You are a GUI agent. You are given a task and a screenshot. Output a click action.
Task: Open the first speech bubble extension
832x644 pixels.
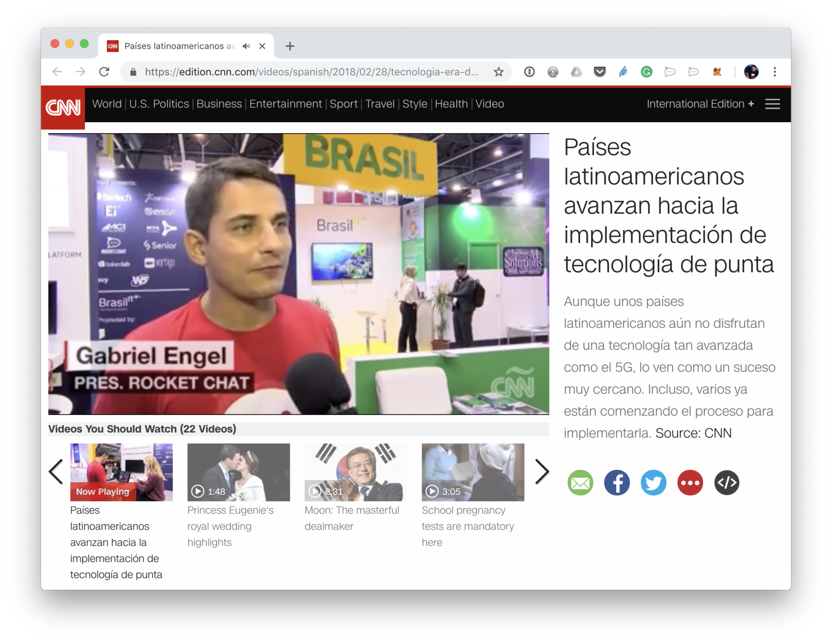(x=670, y=72)
